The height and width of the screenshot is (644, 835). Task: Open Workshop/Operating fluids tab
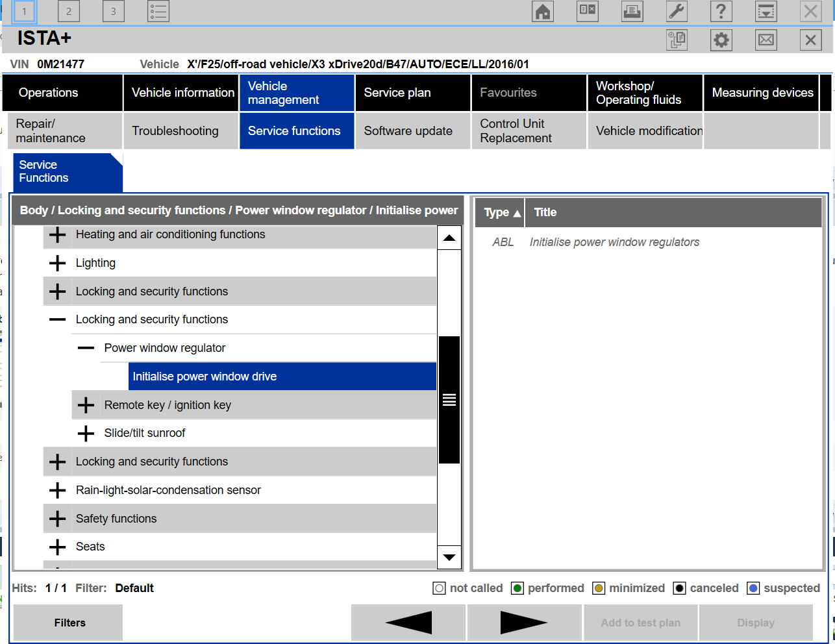(x=645, y=93)
